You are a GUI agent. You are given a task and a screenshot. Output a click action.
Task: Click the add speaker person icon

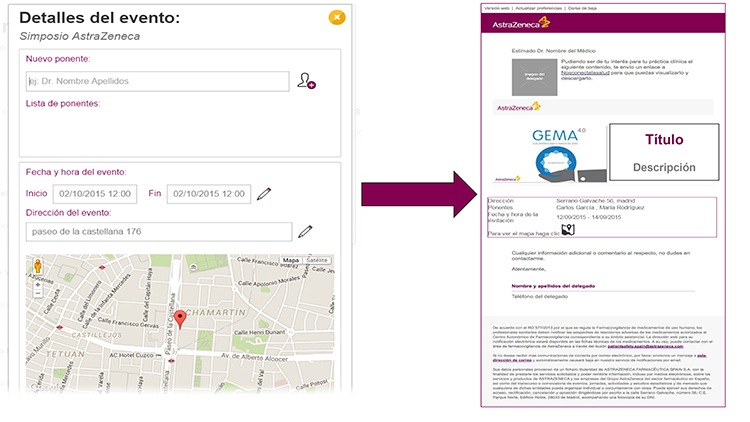pos(306,81)
